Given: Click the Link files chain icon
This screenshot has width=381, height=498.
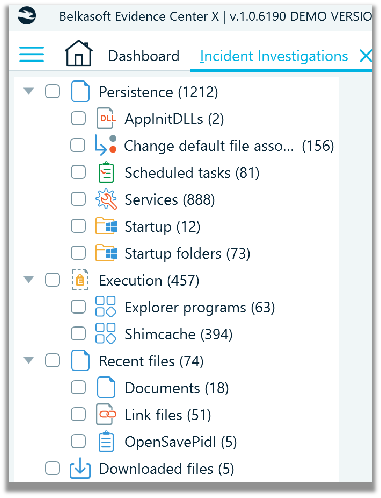Looking at the screenshot, I should tap(106, 414).
